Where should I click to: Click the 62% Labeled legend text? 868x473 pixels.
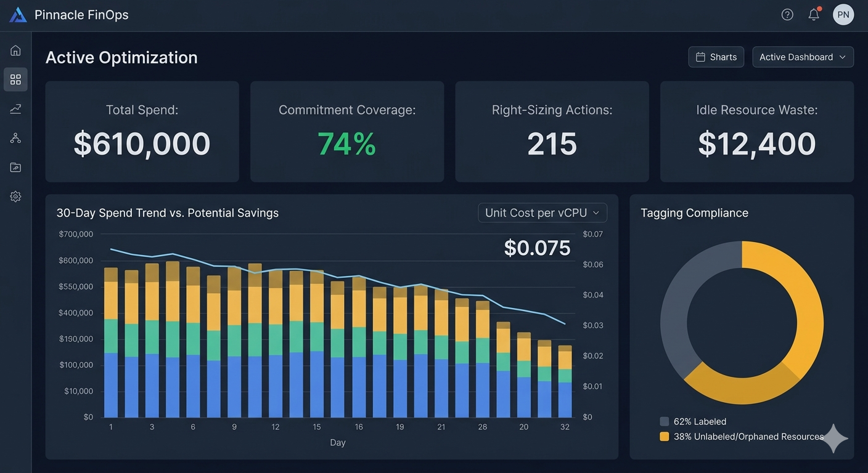[700, 422]
